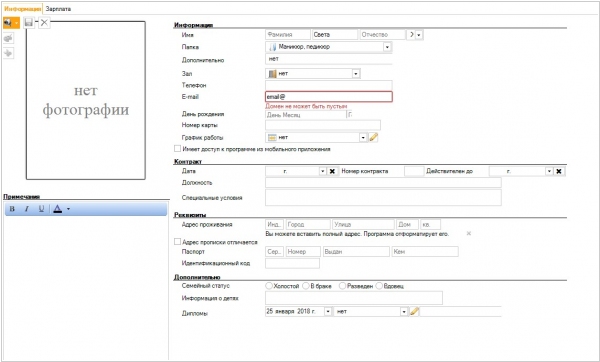Select Разведен marital status
The height and width of the screenshot is (362, 600).
[342, 286]
